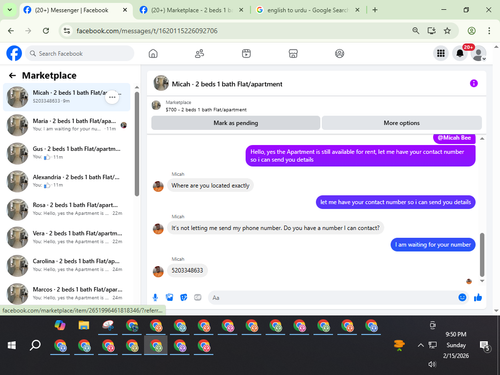The width and height of the screenshot is (500, 375).
Task: Click the voice clip microphone icon
Action: coord(155,297)
